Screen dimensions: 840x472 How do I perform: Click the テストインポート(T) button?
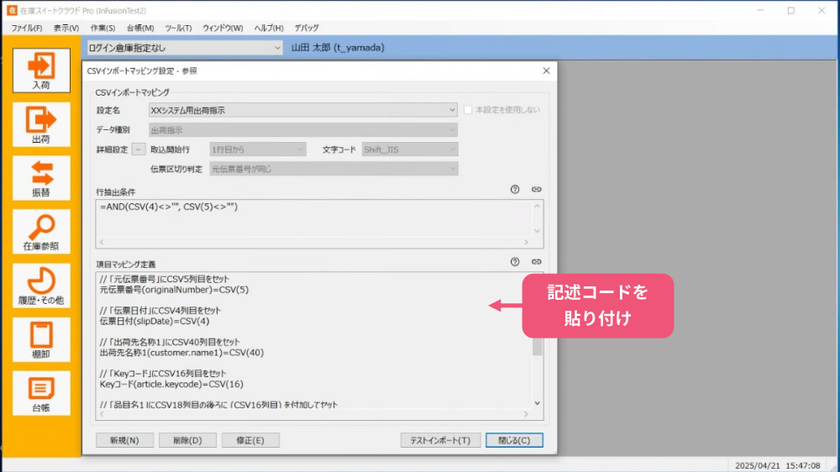point(440,440)
